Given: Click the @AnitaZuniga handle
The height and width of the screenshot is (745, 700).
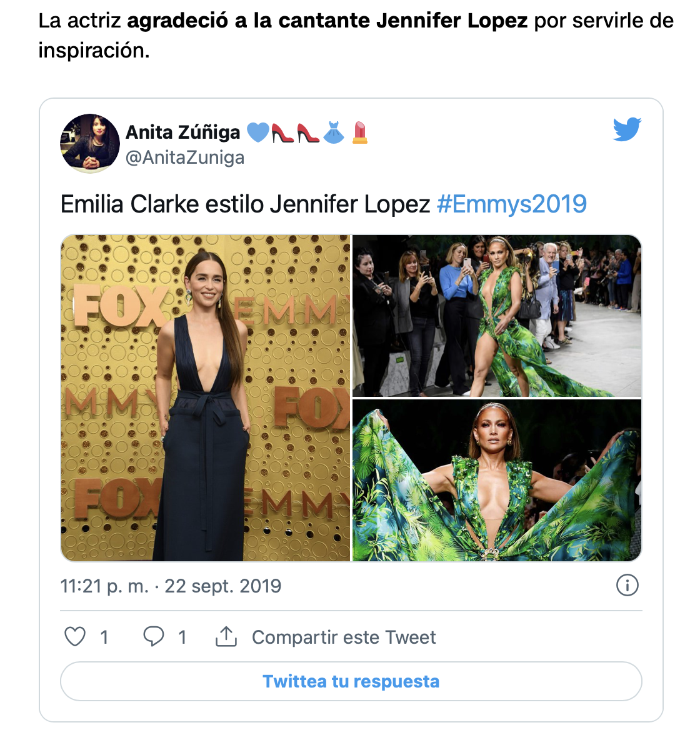Looking at the screenshot, I should pyautogui.click(x=185, y=157).
